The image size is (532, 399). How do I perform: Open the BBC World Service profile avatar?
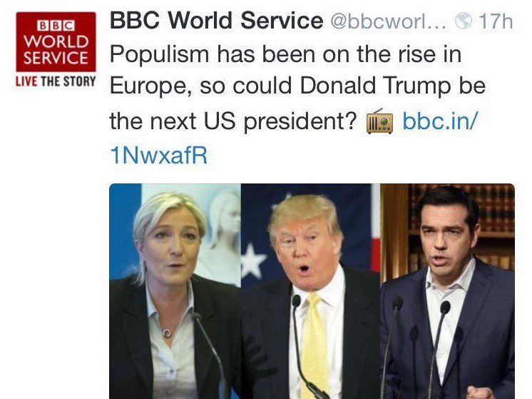coord(56,49)
